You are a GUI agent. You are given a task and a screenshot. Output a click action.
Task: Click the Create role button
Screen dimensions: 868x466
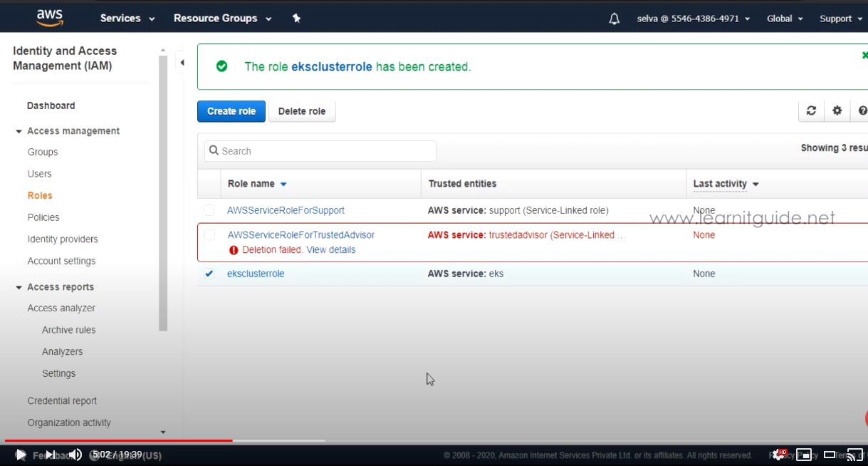231,111
